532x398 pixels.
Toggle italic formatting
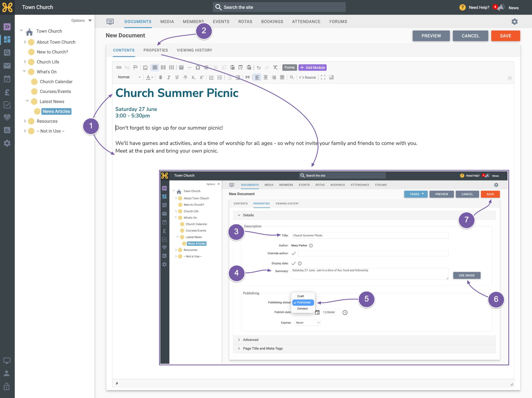pyautogui.click(x=169, y=77)
